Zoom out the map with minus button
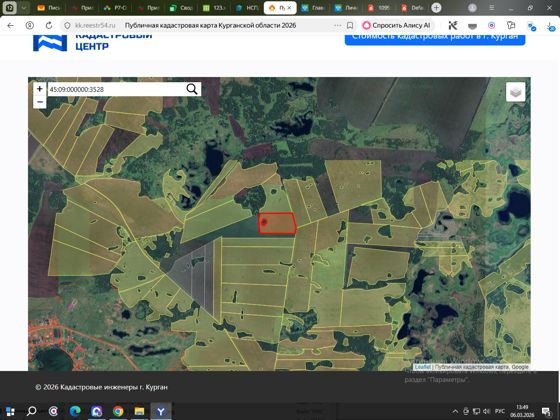The image size is (560, 420). (40, 102)
